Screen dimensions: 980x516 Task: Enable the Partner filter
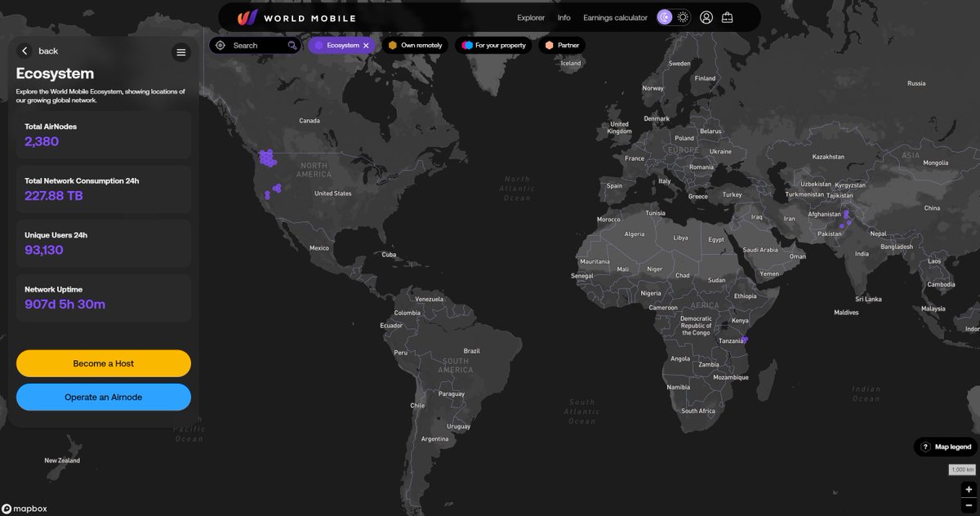pyautogui.click(x=562, y=46)
